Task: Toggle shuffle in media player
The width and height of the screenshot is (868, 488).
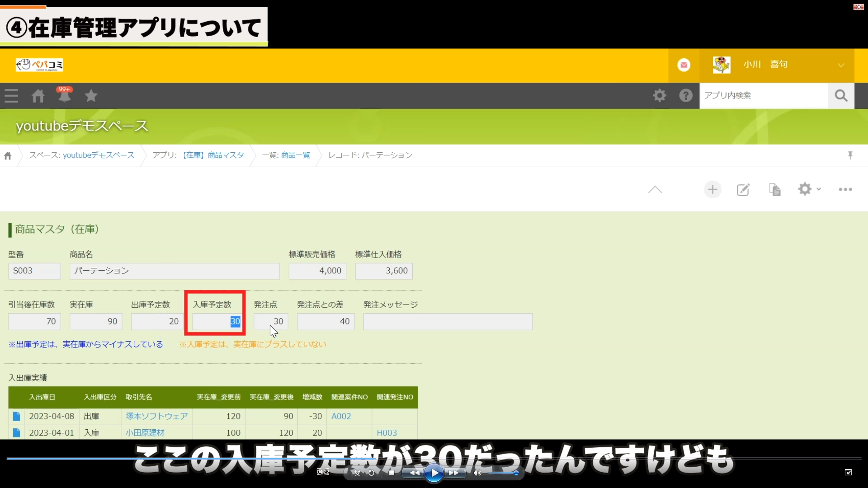Action: (357, 473)
